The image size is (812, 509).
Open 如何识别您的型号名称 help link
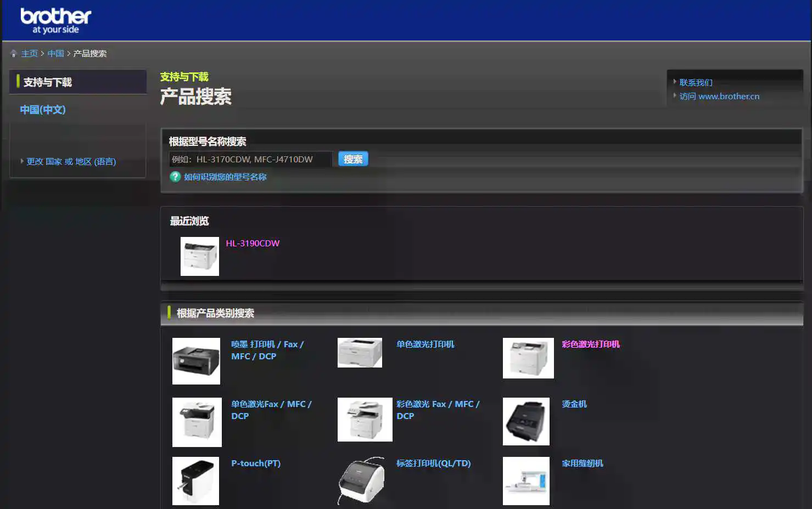pyautogui.click(x=225, y=177)
